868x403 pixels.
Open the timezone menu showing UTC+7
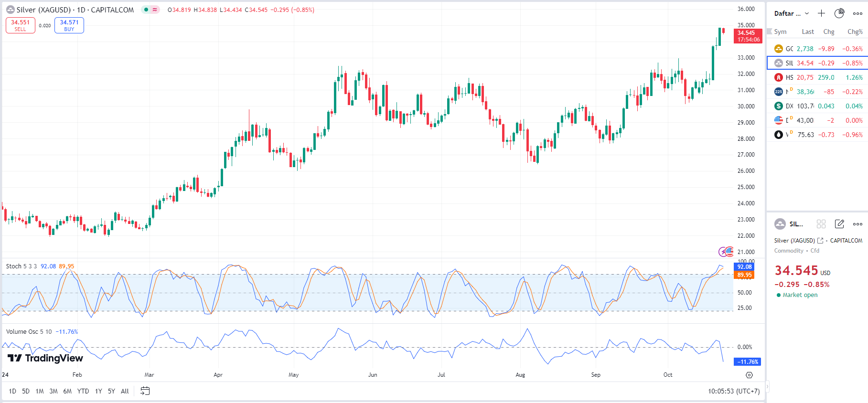733,391
